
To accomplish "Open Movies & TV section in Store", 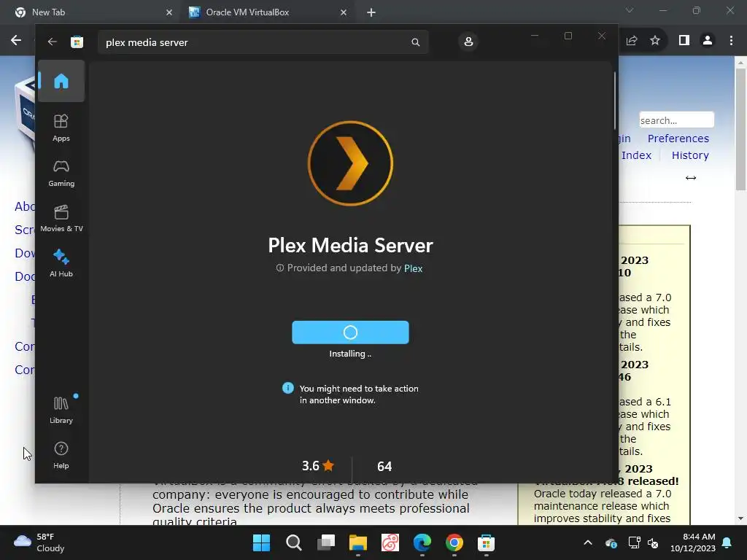I will [61, 219].
